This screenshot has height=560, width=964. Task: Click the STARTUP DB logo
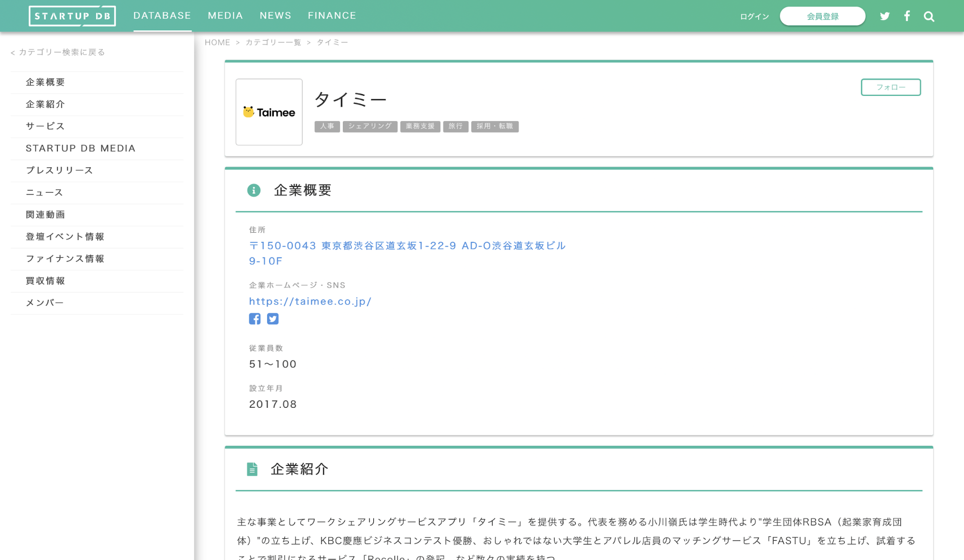coord(72,15)
